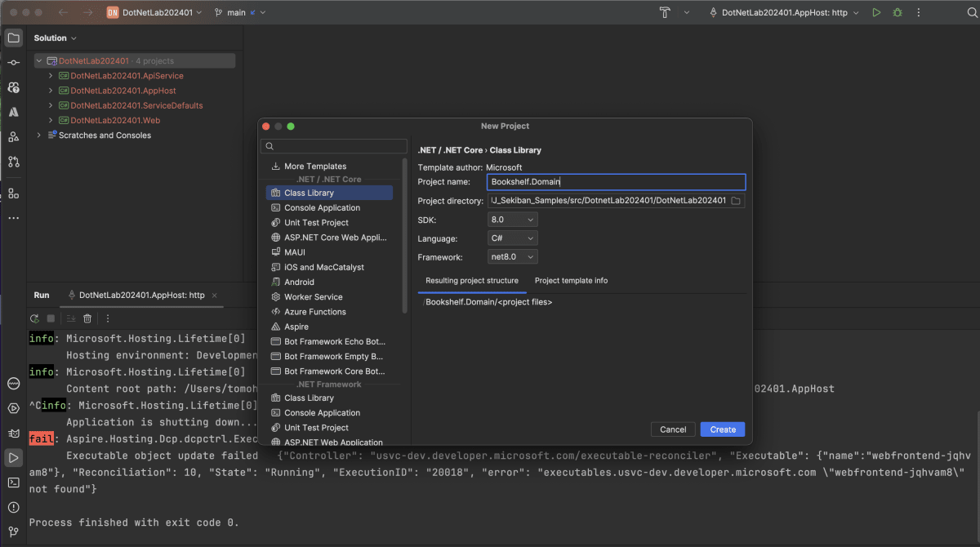Open the Pull Requests sidebar icon

[14, 162]
